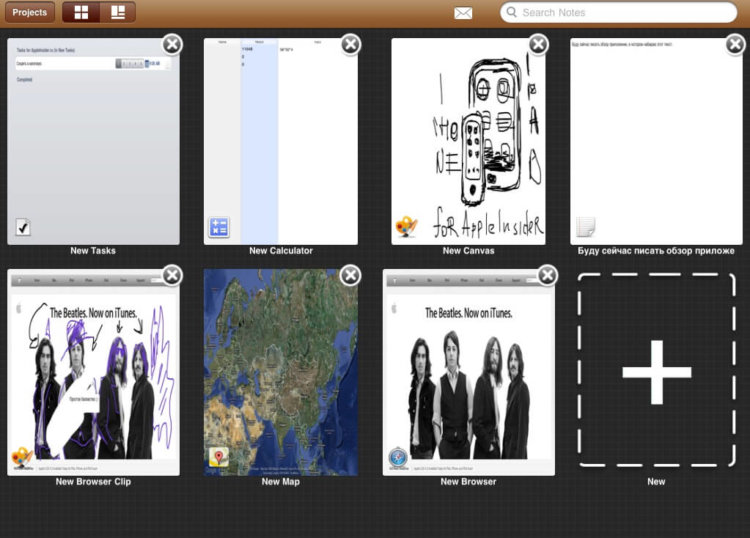Open the New Map thumbnail

[x=281, y=372]
